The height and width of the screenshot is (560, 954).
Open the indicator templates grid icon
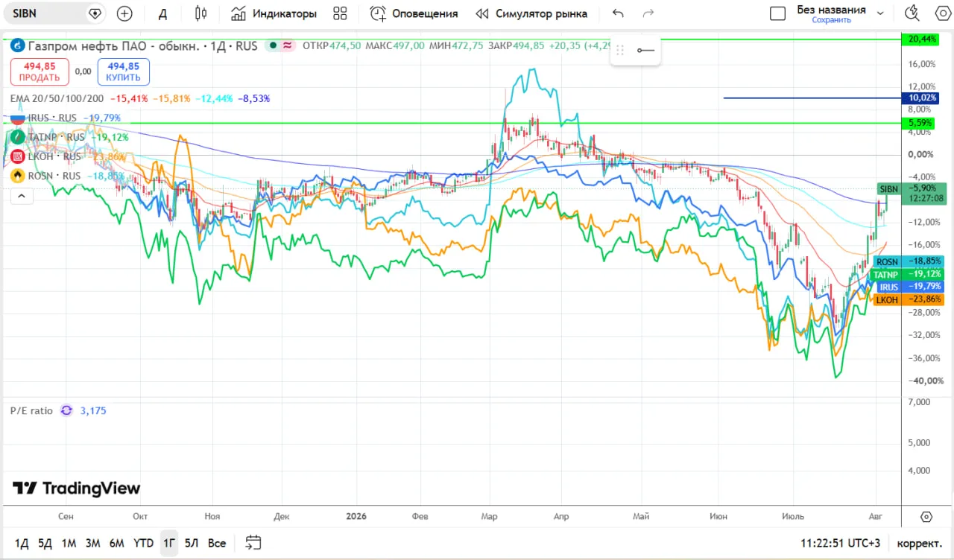340,13
